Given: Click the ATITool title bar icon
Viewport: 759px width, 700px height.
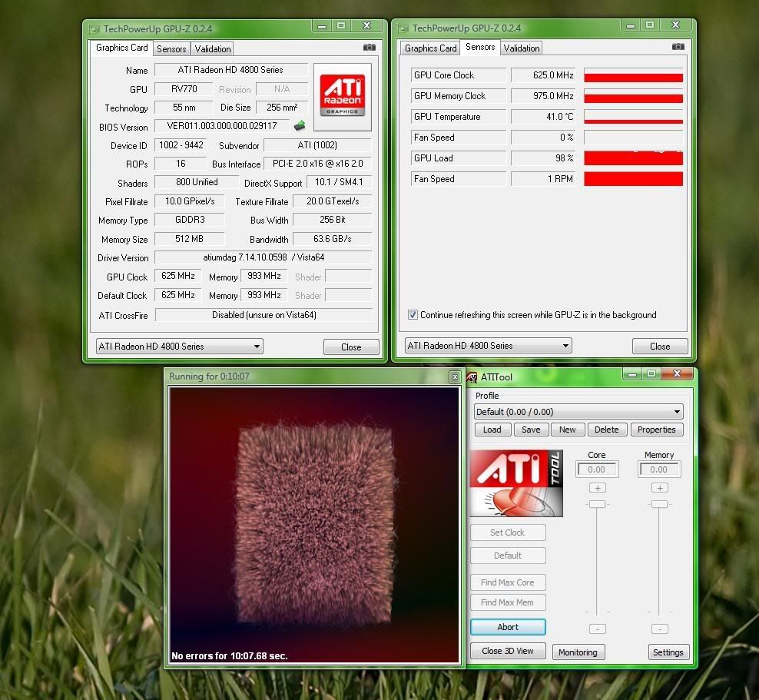Looking at the screenshot, I should click(x=472, y=377).
